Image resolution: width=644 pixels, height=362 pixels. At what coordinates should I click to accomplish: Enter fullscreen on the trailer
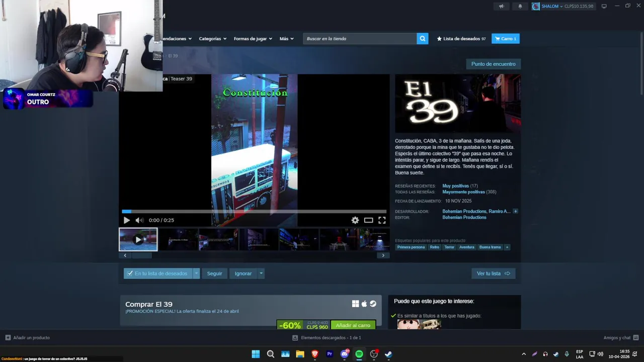[x=382, y=220]
